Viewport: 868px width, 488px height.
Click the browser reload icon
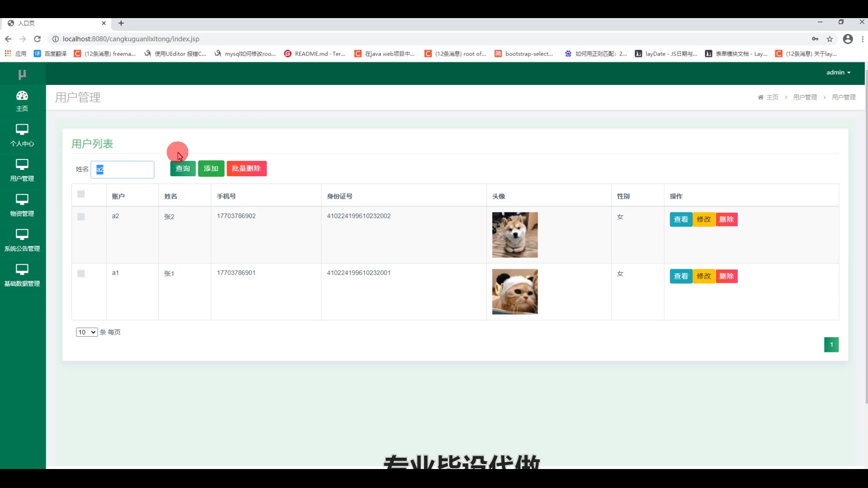38,39
